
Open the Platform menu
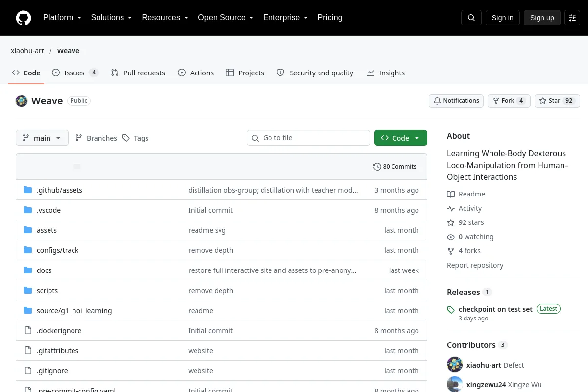click(62, 18)
